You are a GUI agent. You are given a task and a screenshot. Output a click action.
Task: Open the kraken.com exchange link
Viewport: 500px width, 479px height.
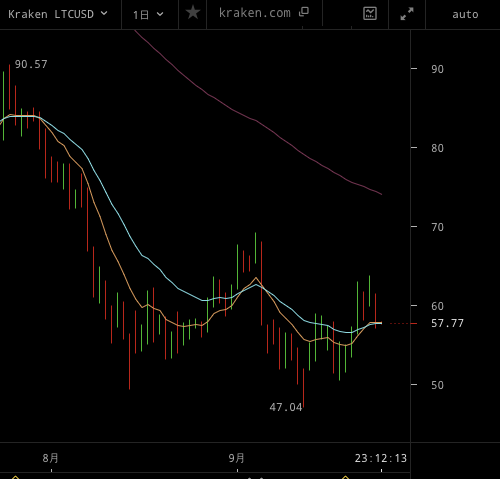pyautogui.click(x=255, y=13)
